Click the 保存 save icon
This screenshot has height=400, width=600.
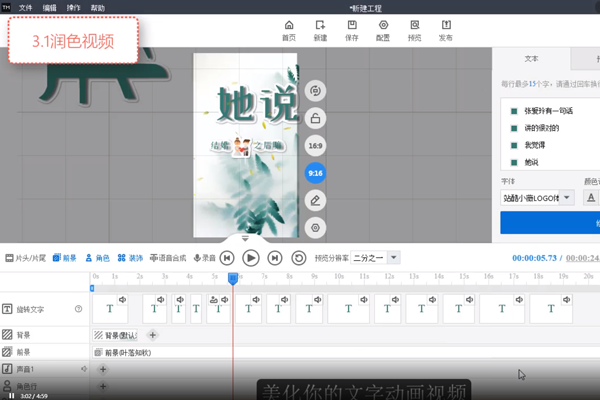click(352, 25)
